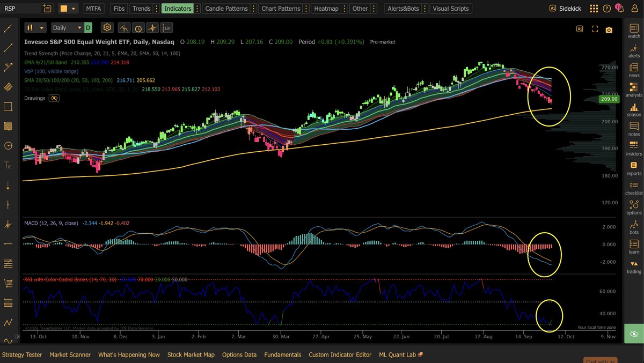Open the bots panel in right sidebar
Viewport: 644px width, 363px height.
(x=634, y=227)
